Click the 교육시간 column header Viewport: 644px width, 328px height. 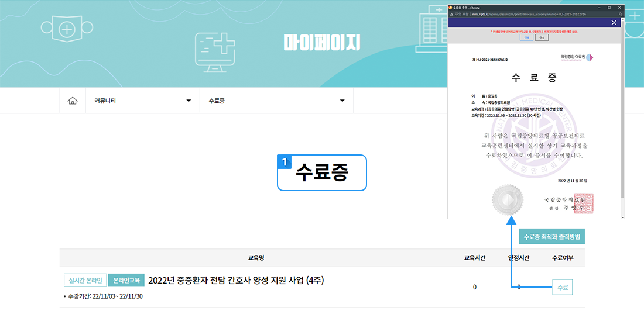click(x=475, y=258)
